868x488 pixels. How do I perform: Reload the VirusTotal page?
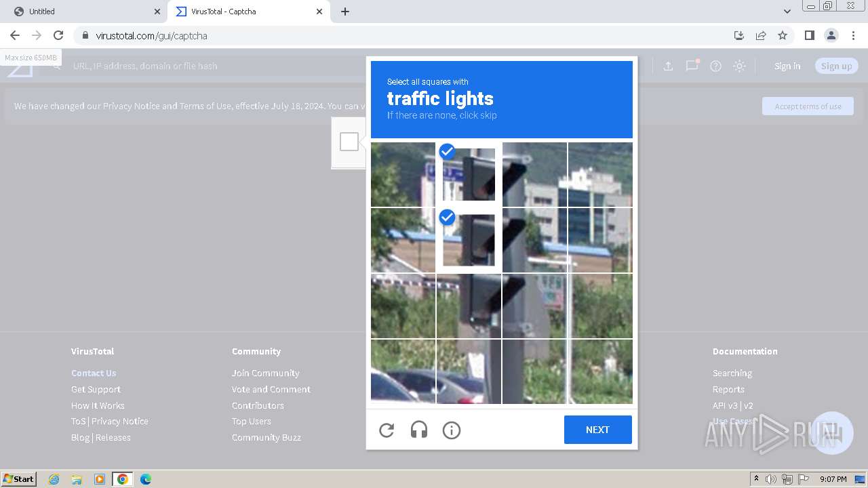pyautogui.click(x=58, y=35)
